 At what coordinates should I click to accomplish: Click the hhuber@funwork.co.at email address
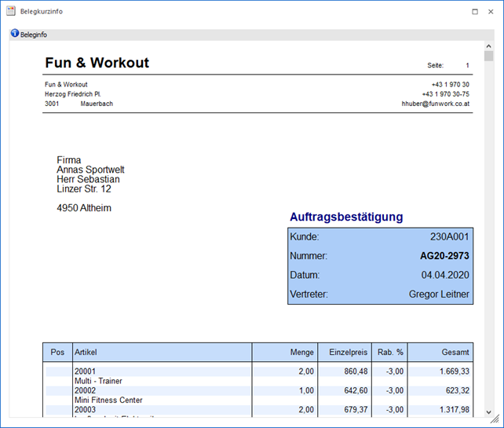pyautogui.click(x=435, y=104)
